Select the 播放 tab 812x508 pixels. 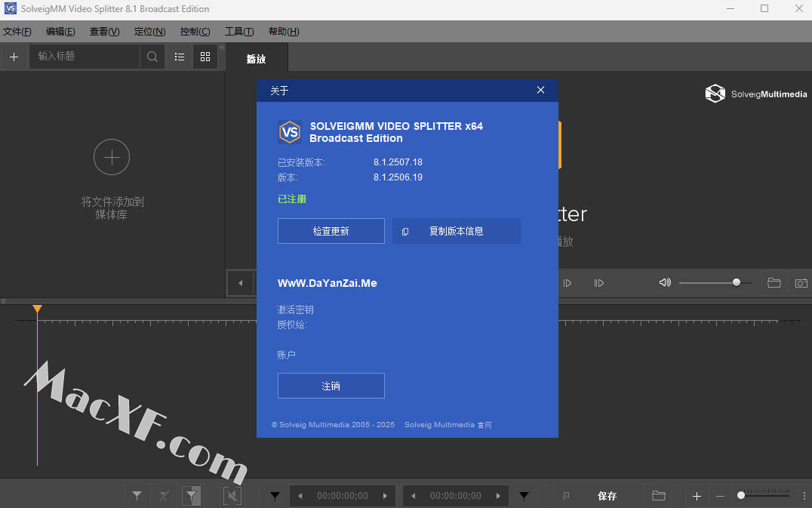pyautogui.click(x=257, y=58)
